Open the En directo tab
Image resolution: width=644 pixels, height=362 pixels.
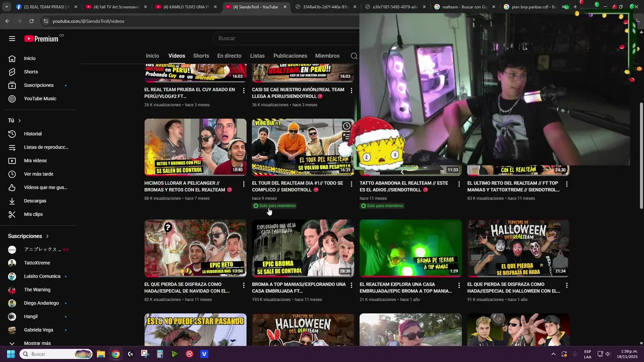click(x=229, y=56)
